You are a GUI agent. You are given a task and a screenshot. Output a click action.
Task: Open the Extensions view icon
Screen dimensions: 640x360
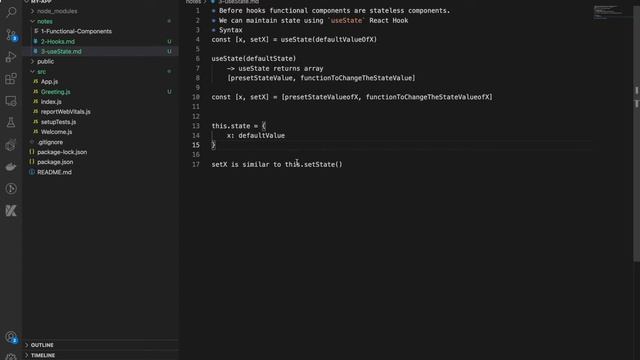click(11, 79)
